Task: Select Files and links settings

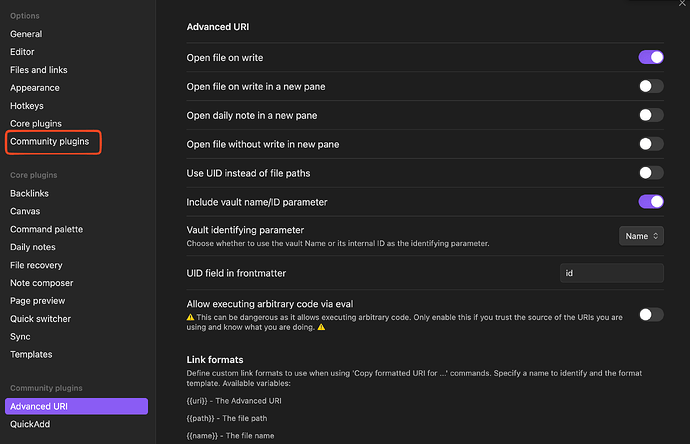Action: pos(41,70)
